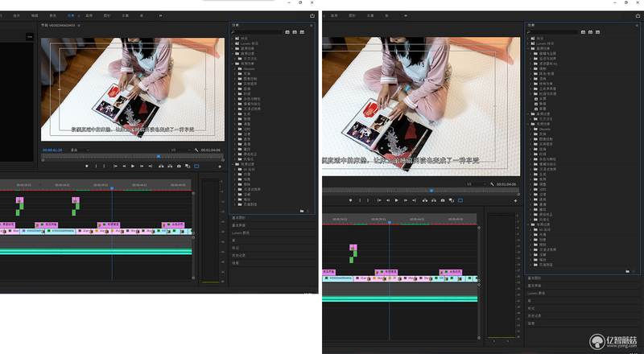
Task: Add a marker in the left program monitor
Action: click(87, 167)
